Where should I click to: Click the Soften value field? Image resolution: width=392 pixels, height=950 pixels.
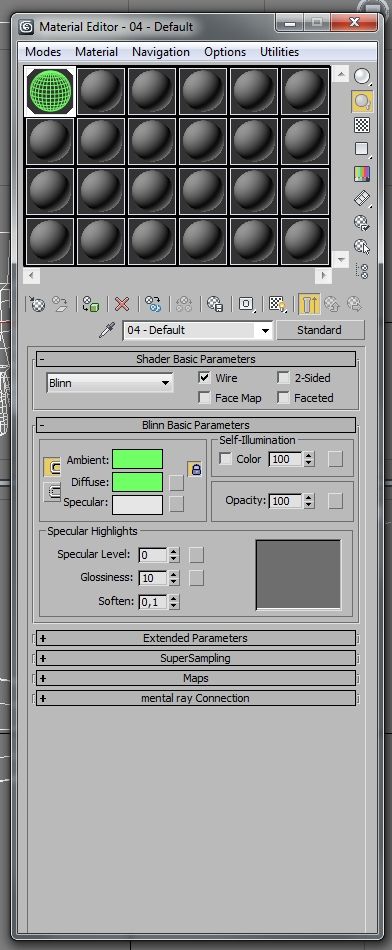[153, 602]
